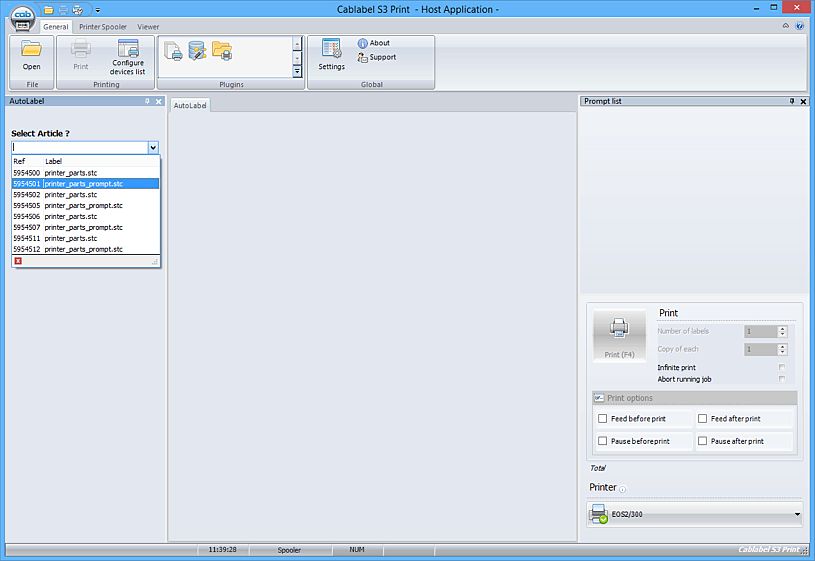815x561 pixels.
Task: Open the About information
Action: point(374,43)
